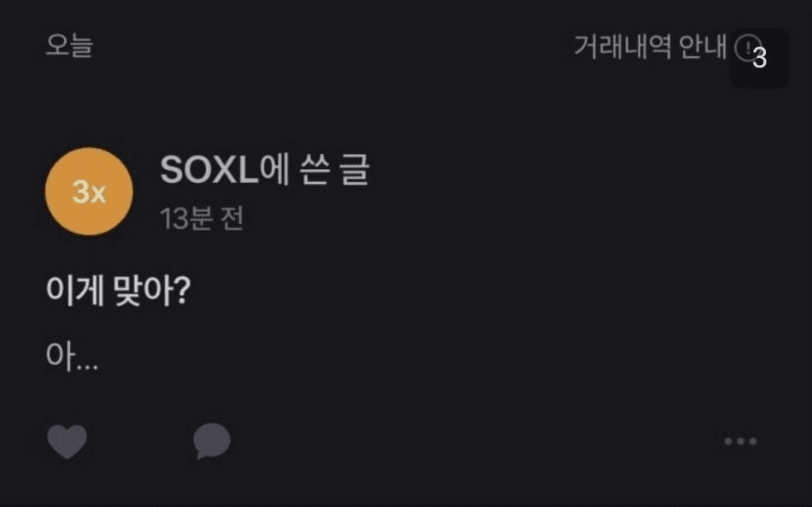The height and width of the screenshot is (507, 812).
Task: Click the 13분 전 timestamp
Action: click(x=202, y=219)
